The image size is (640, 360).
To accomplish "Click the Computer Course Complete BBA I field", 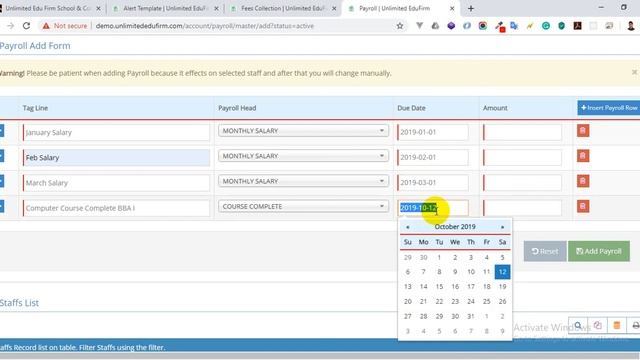I will point(116,208).
